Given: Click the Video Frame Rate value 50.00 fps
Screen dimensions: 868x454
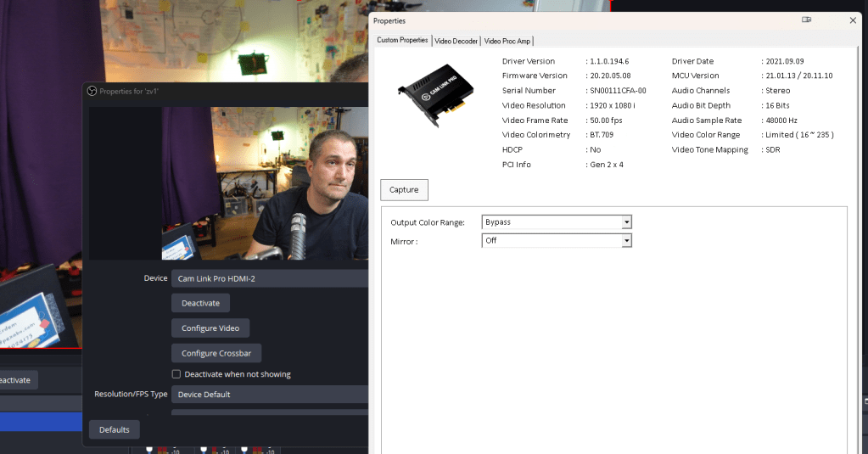Looking at the screenshot, I should (x=606, y=121).
